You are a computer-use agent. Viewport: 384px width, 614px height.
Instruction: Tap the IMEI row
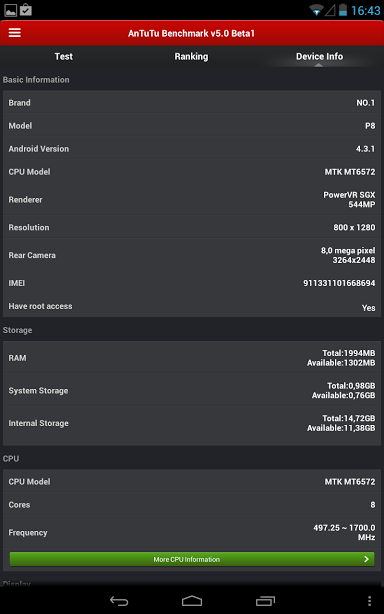pos(192,283)
